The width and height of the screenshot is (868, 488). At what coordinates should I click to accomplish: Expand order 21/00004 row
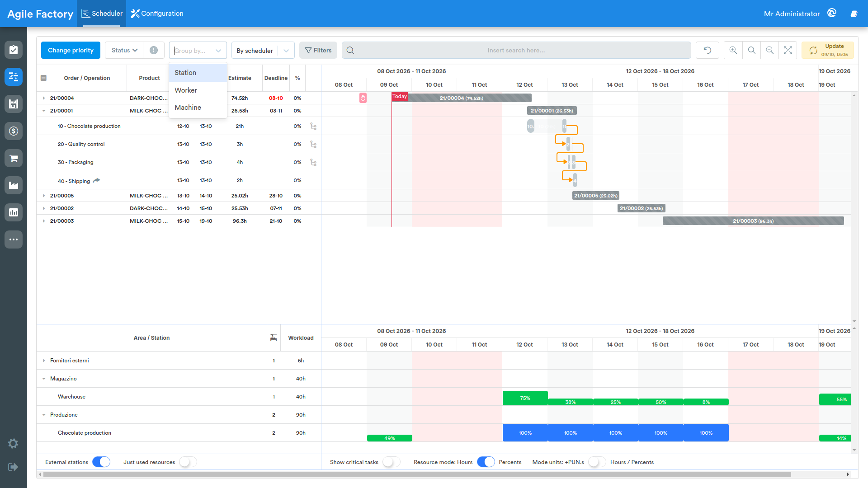coord(44,98)
